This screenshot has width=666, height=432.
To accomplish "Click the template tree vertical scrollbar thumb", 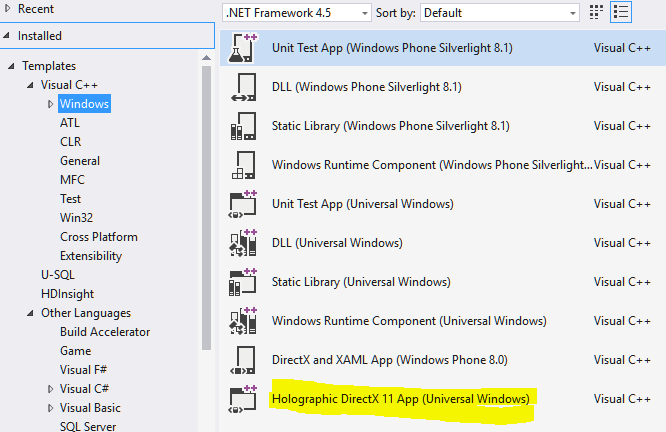I will (x=206, y=207).
